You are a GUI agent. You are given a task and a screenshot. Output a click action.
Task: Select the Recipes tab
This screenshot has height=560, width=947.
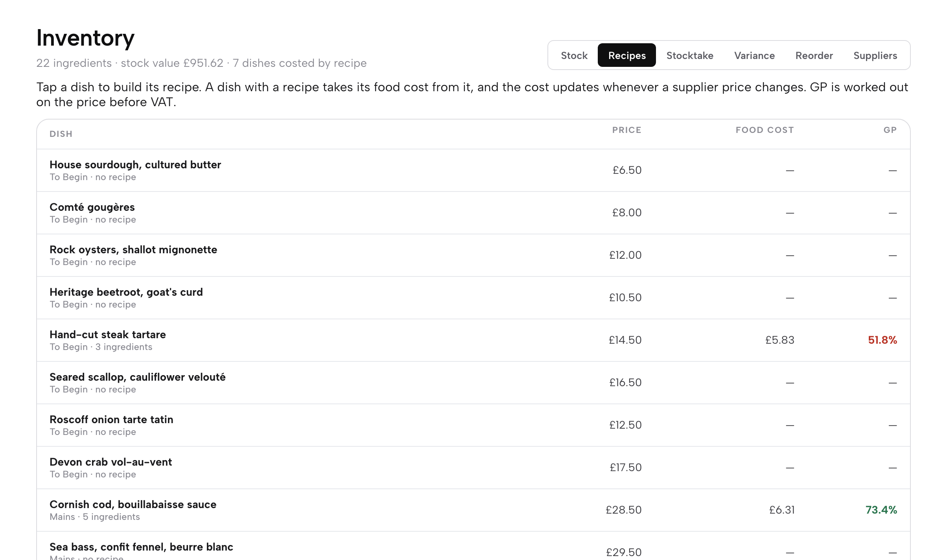click(626, 55)
